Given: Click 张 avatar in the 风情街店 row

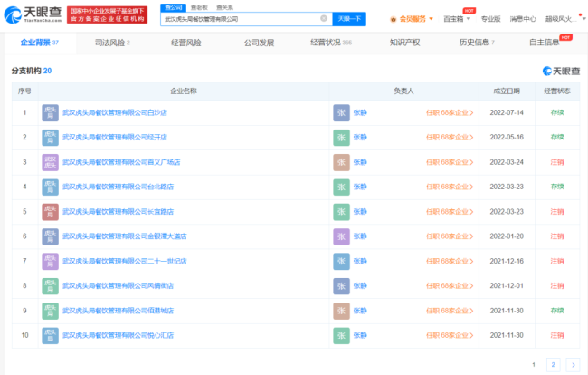Looking at the screenshot, I should pyautogui.click(x=341, y=286).
